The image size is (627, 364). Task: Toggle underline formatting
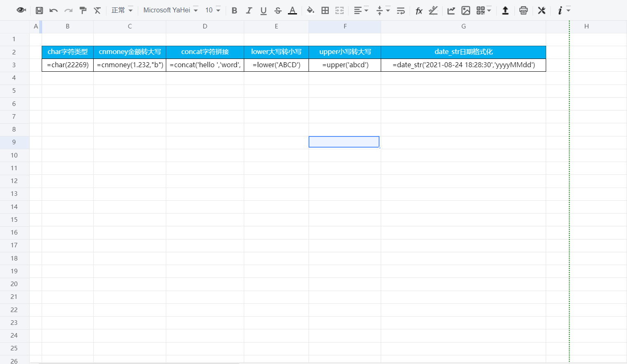pos(263,10)
